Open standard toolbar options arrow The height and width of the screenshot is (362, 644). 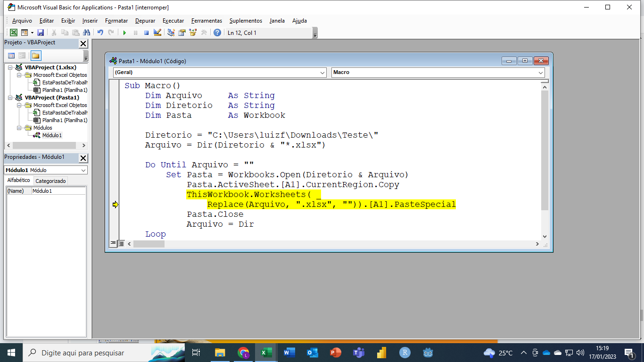point(315,33)
